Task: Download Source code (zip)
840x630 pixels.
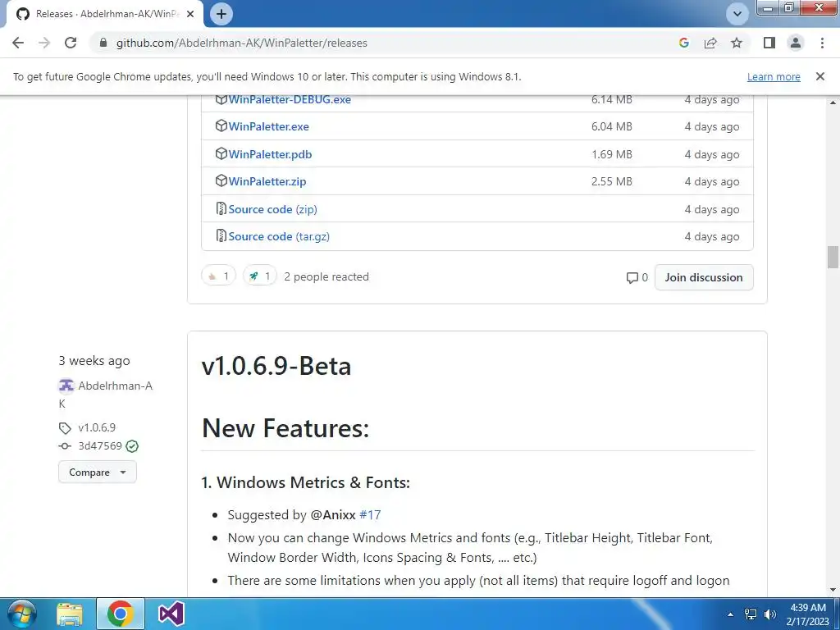Action: pos(272,209)
